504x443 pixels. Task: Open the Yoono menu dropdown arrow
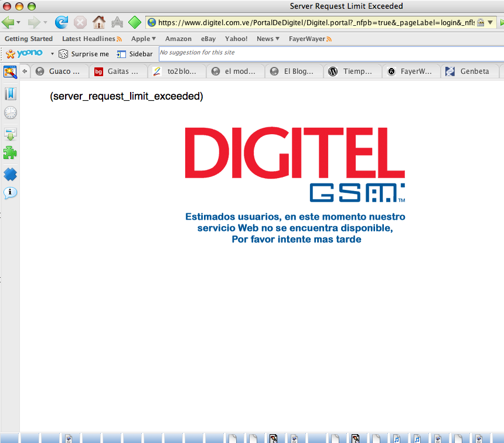click(x=52, y=54)
